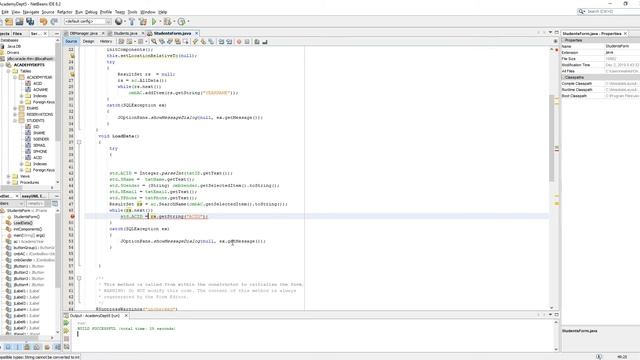Screen dimensions: 640x360
Task: Collapse the ACADEMYYEAR table node
Action: click(15, 77)
